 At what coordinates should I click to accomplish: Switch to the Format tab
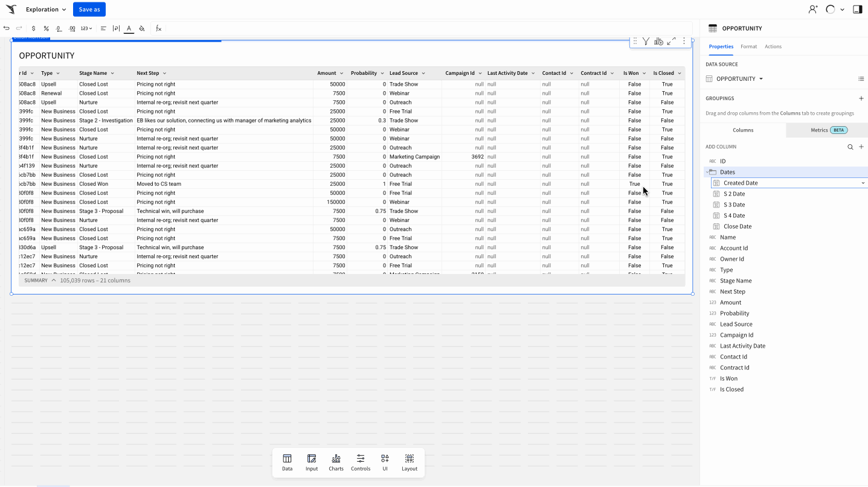(x=748, y=46)
